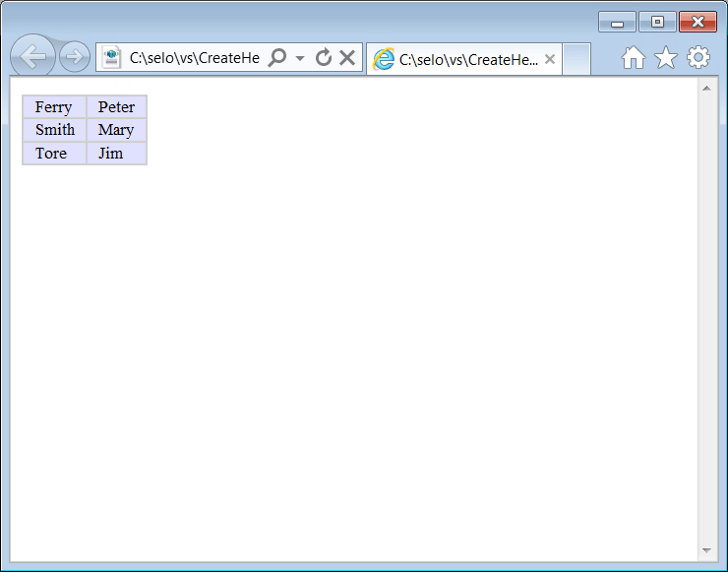
Task: Select the C:\selo\vs\CreateHe... tab
Action: coord(464,59)
